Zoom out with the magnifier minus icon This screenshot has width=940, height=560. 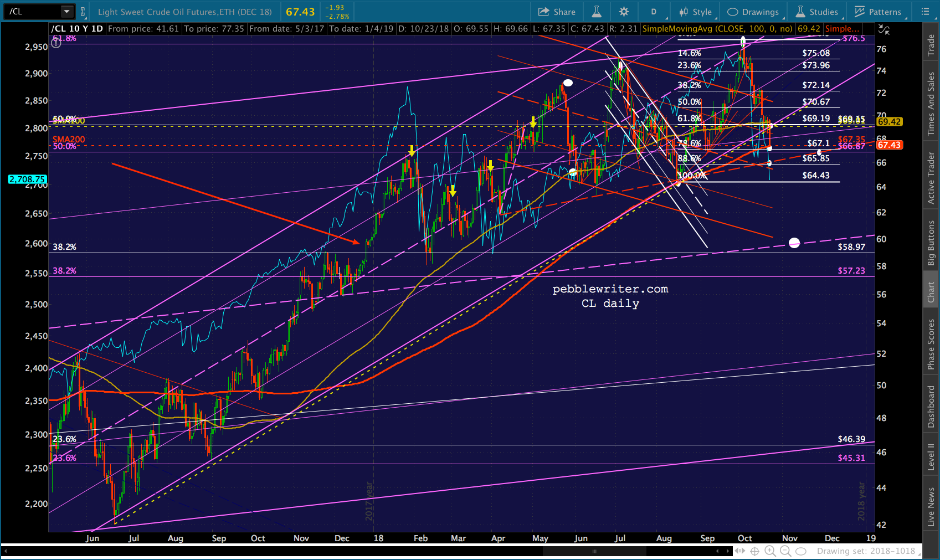point(785,551)
